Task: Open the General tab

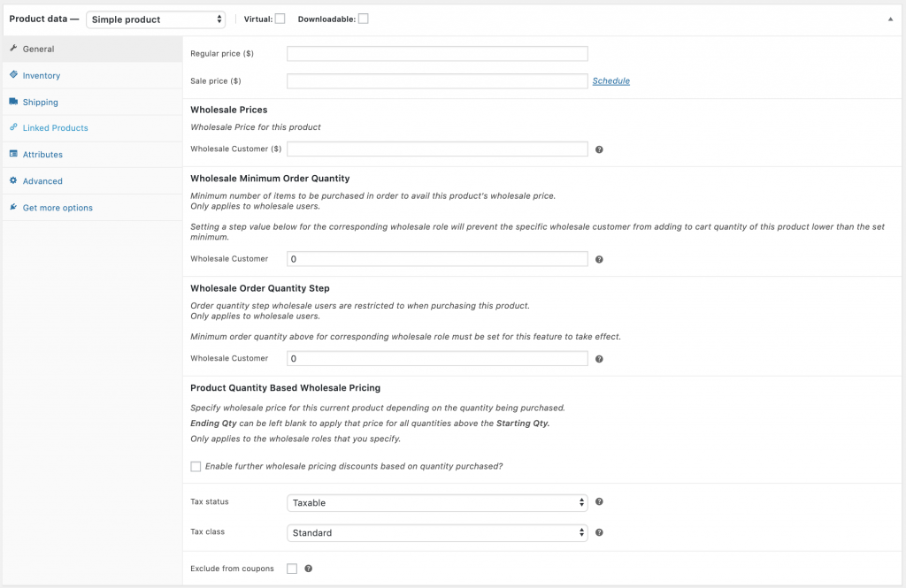Action: click(x=92, y=50)
